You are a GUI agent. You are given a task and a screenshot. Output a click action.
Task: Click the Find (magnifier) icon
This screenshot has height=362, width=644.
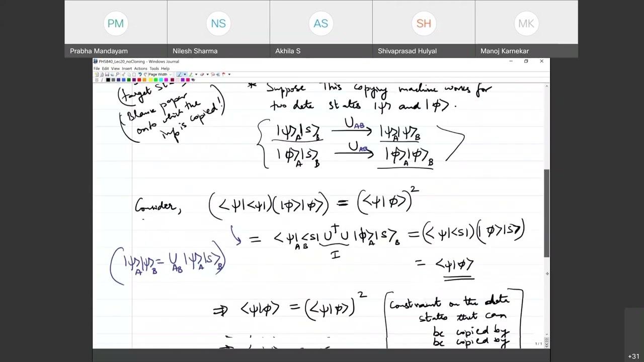[x=117, y=74]
